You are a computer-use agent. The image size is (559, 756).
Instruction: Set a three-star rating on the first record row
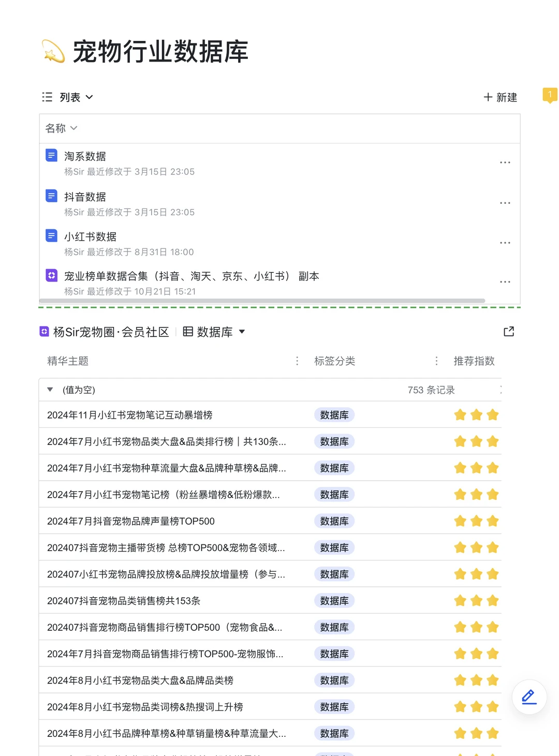click(x=492, y=414)
